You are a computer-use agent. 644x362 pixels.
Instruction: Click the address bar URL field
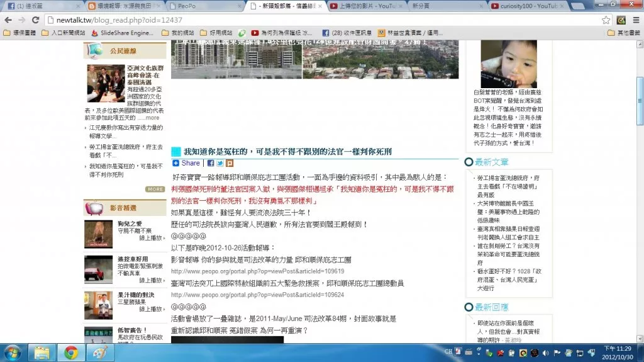click(314, 20)
